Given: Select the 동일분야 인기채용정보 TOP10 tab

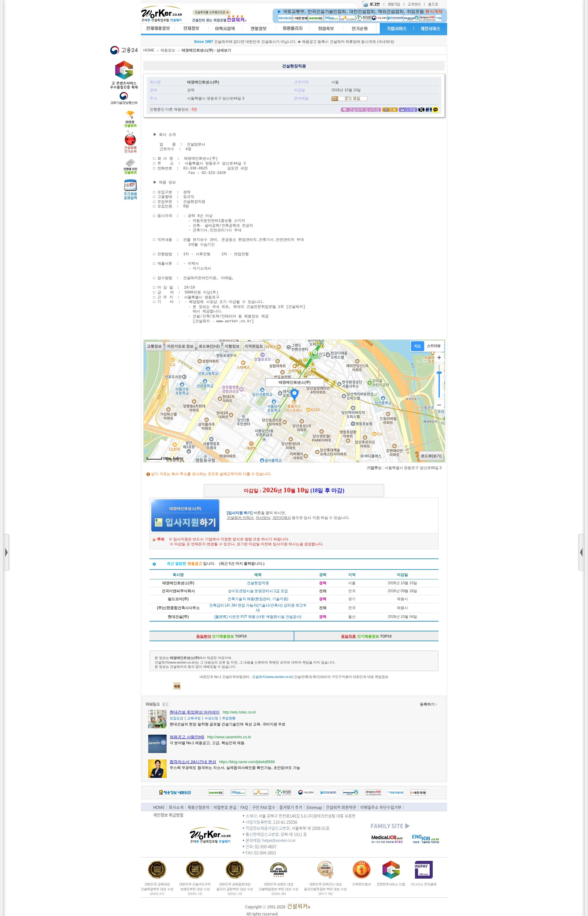Looking at the screenshot, I should (221, 636).
